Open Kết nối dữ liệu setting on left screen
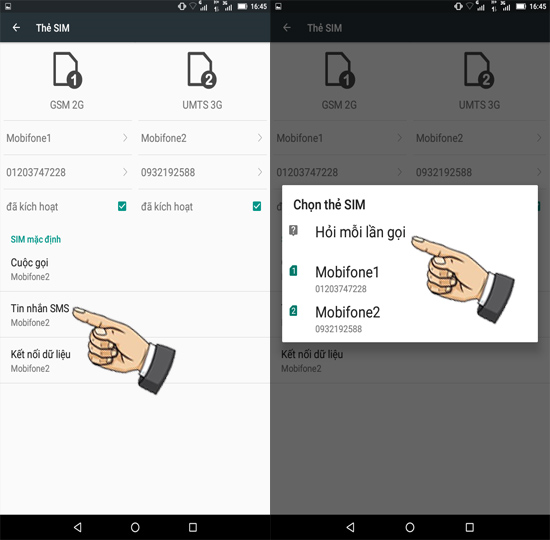 (135, 361)
